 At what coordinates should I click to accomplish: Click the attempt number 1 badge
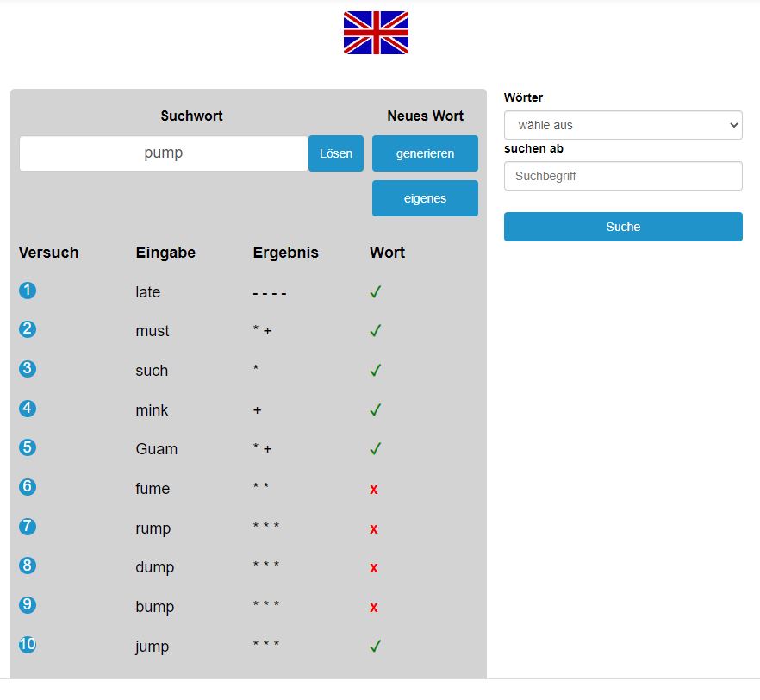28,291
